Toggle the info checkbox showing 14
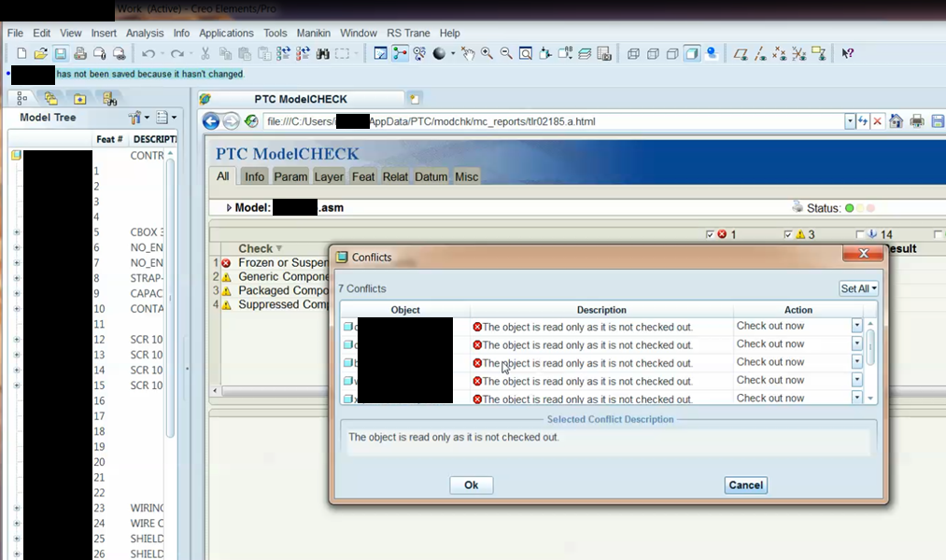Screen dimensions: 946x560 (x=860, y=234)
